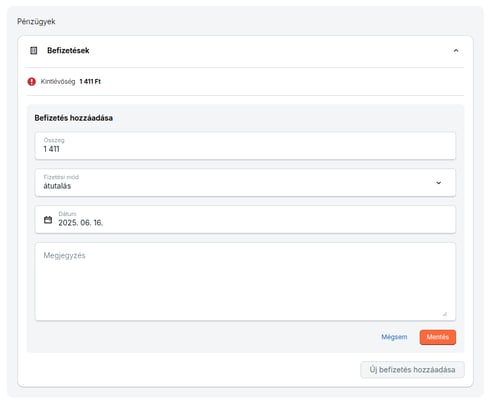Click the Fizetési mód field label
This screenshot has width=492, height=404.
coord(61,177)
